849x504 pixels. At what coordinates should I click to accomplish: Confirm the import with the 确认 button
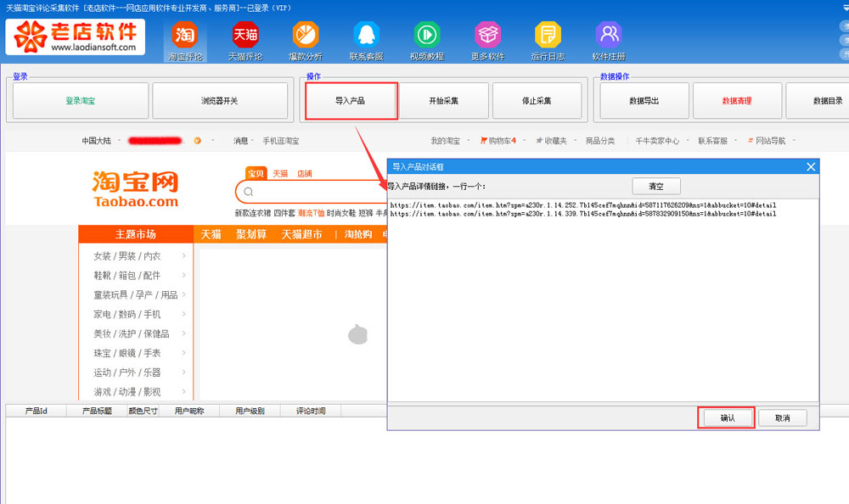(728, 418)
